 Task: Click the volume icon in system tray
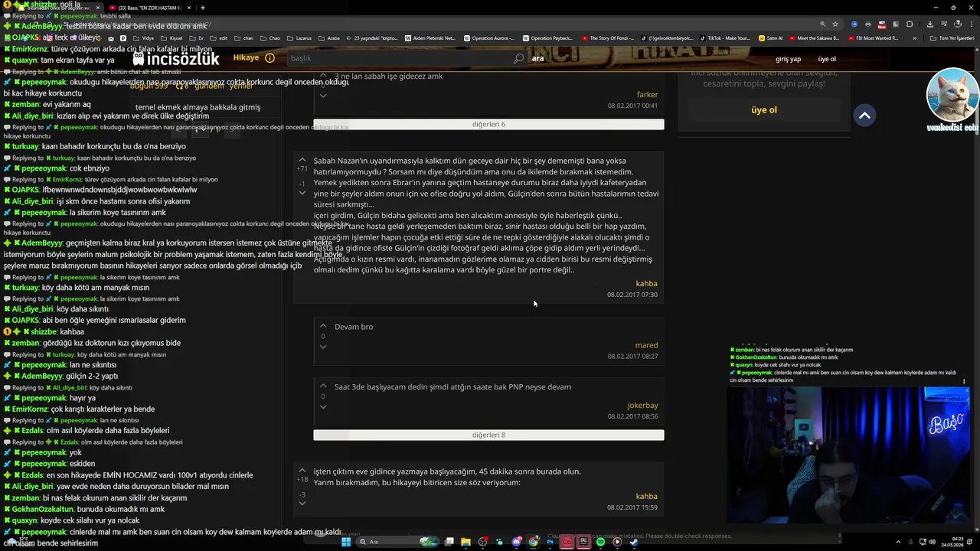pyautogui.click(x=933, y=542)
